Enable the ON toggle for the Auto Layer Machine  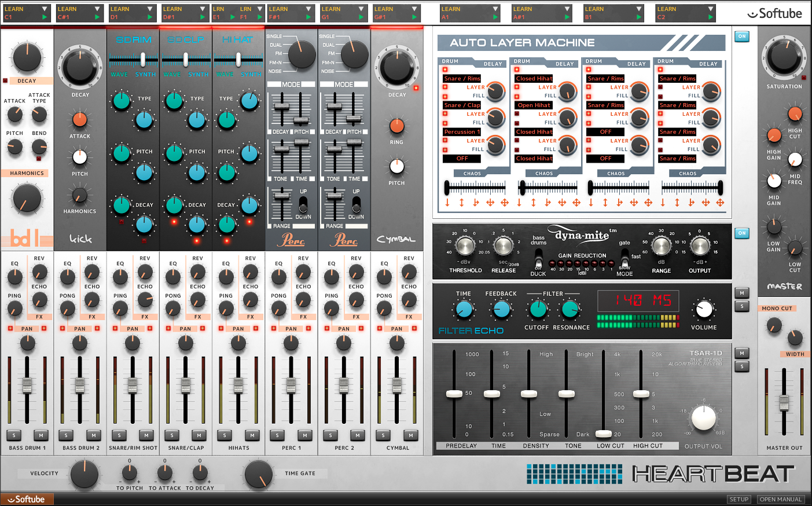(x=741, y=36)
